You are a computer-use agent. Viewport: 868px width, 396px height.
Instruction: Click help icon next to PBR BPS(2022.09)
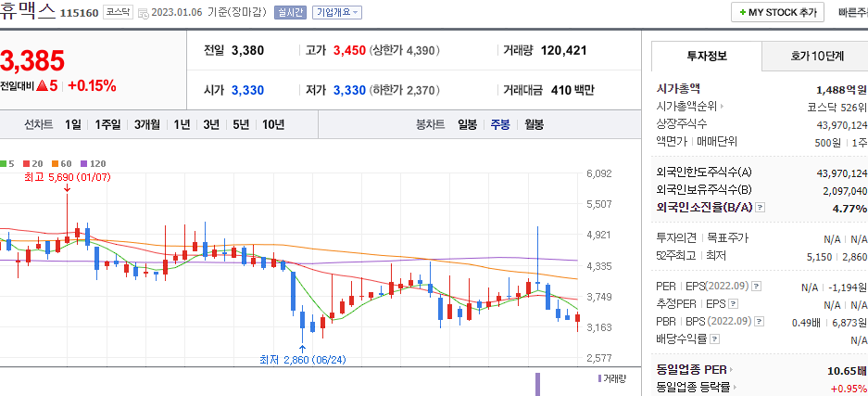760,322
